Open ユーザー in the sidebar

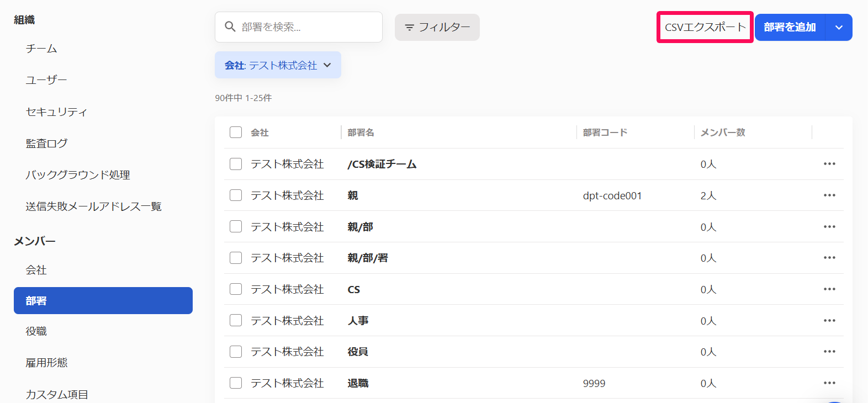pyautogui.click(x=46, y=80)
